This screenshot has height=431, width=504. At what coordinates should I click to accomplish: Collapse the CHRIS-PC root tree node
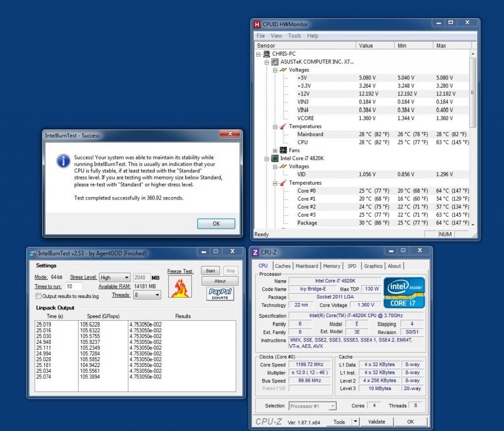click(258, 54)
